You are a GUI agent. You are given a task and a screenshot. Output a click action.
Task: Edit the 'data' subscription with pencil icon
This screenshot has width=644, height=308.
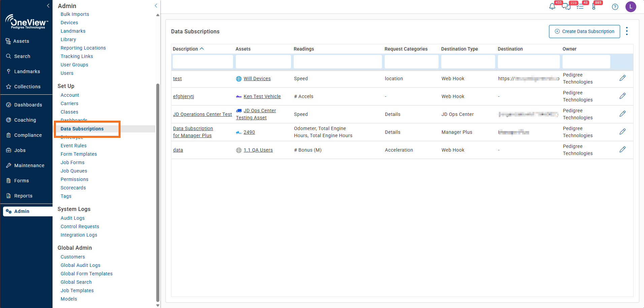coord(622,150)
